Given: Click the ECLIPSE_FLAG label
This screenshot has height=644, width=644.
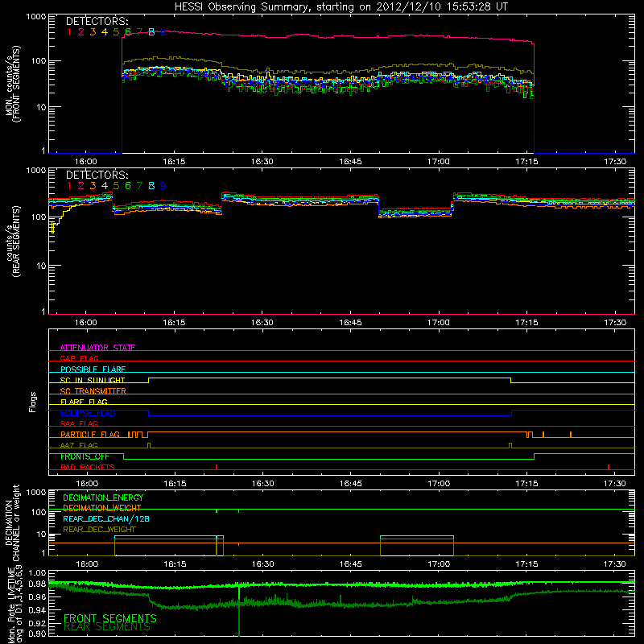Looking at the screenshot, I should coord(88,413).
